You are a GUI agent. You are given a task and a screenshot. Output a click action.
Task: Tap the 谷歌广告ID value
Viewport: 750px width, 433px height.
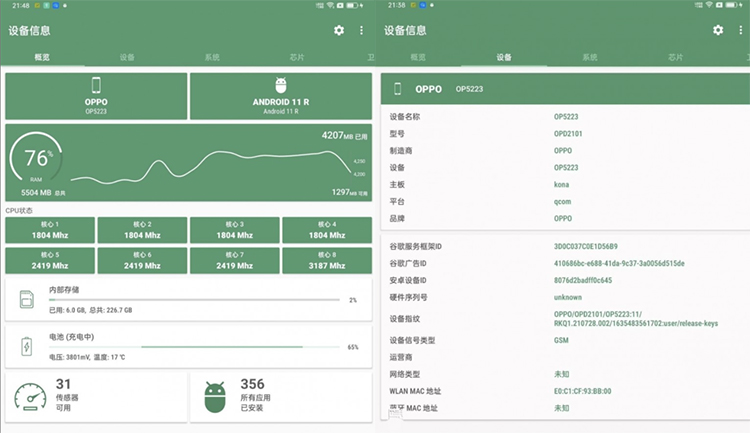tap(619, 263)
